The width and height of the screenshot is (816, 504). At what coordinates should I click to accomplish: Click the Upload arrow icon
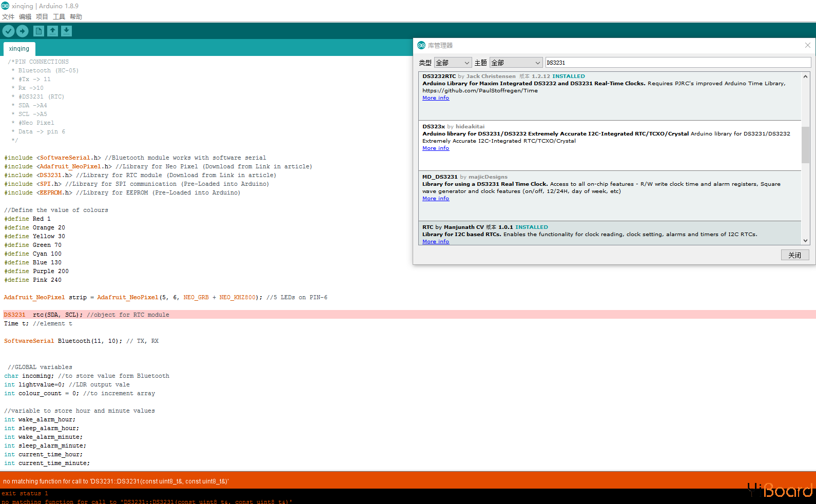(x=23, y=31)
